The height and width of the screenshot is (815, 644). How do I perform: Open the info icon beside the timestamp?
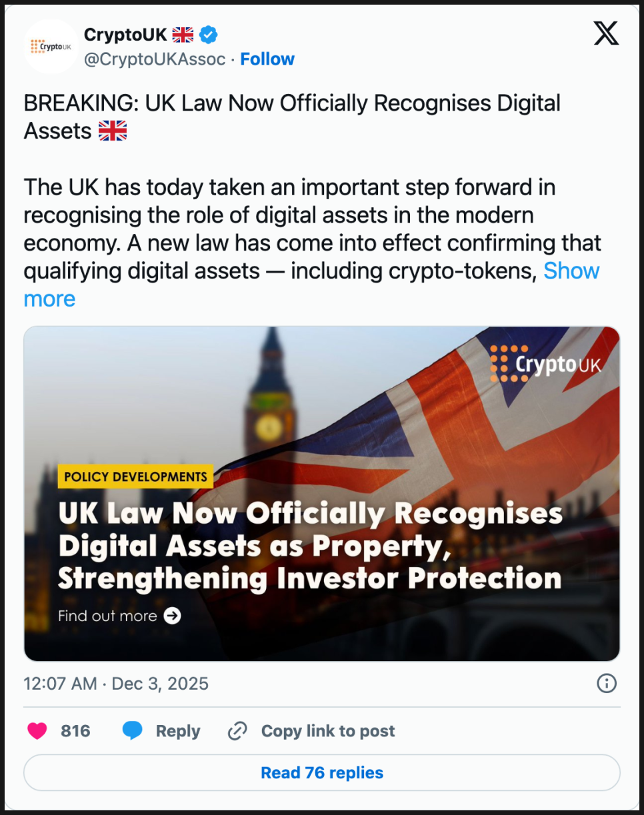click(x=607, y=684)
